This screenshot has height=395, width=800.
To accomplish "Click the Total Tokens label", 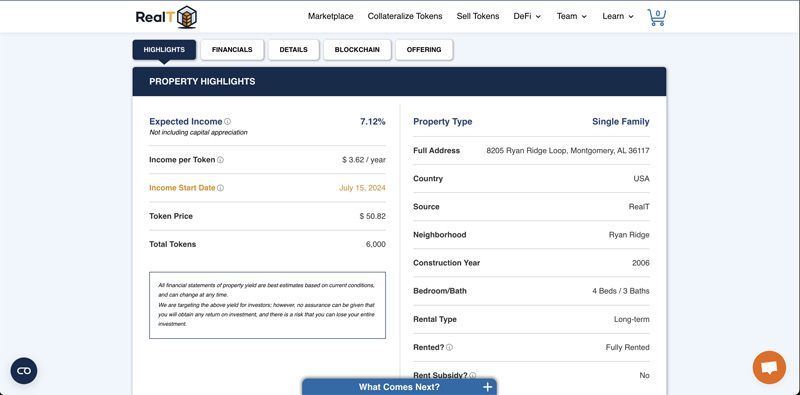I will point(172,244).
